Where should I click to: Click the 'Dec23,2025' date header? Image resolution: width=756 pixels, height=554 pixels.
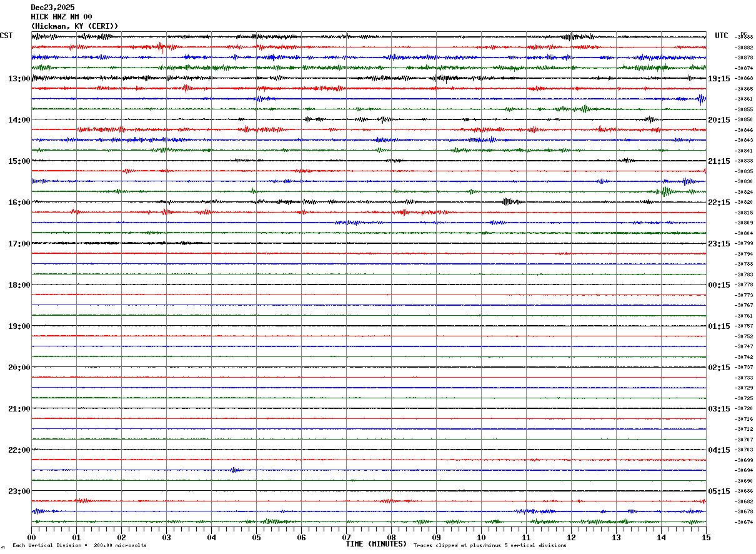(x=52, y=8)
